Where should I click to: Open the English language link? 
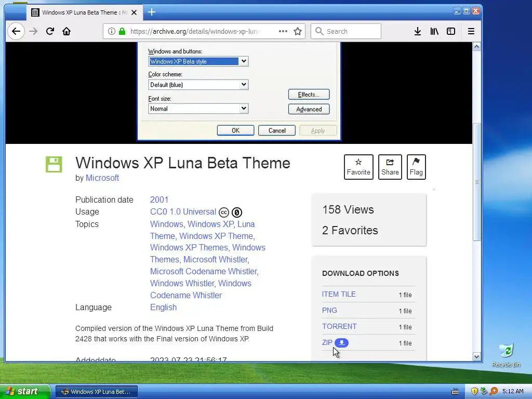click(163, 308)
